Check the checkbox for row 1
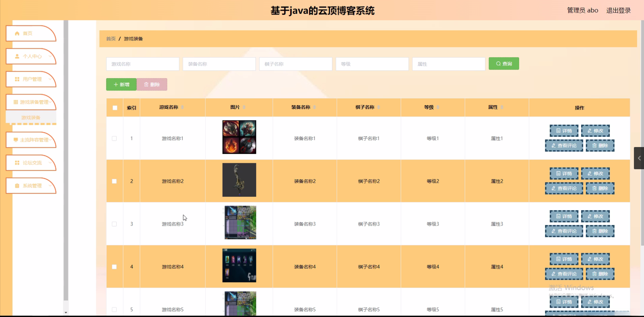The height and width of the screenshot is (317, 644). pos(114,138)
